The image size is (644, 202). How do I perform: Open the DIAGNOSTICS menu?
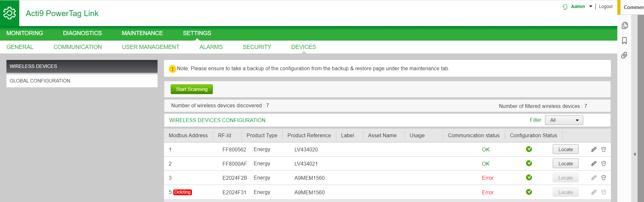point(82,33)
